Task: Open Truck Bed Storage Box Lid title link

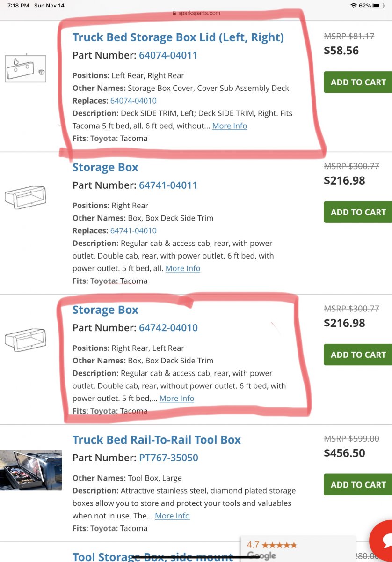Action: (x=178, y=37)
